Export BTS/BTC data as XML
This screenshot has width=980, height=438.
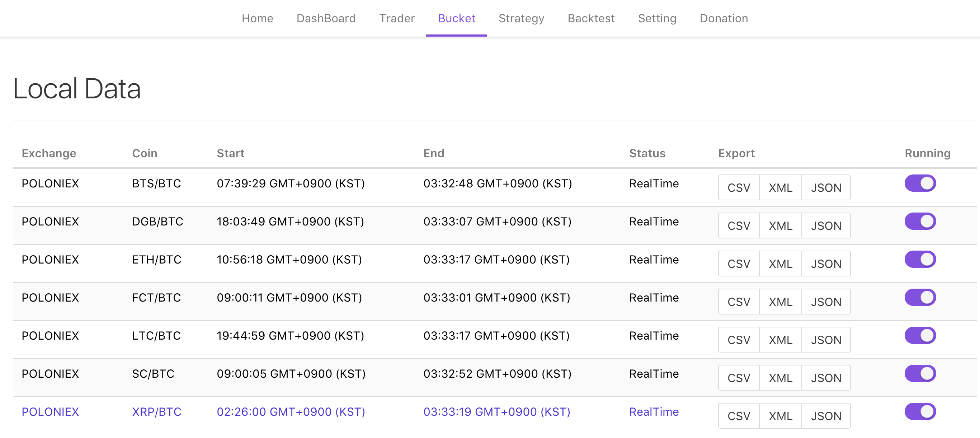780,187
